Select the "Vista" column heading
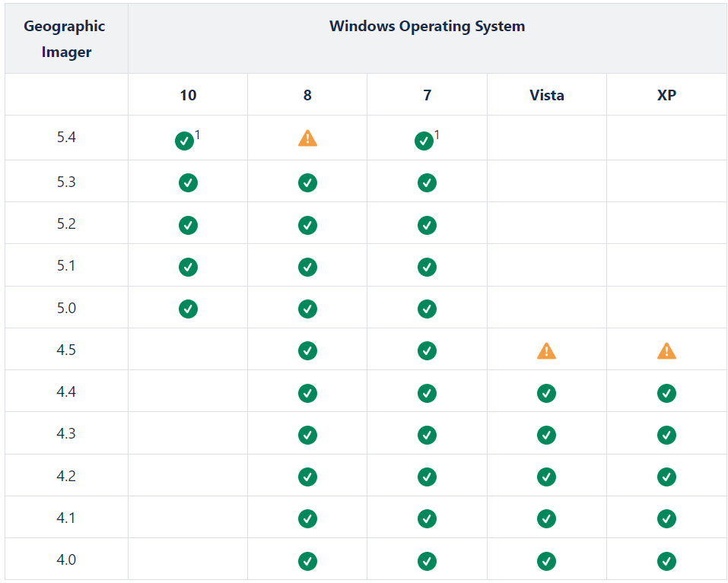The width and height of the screenshot is (728, 583). click(547, 95)
